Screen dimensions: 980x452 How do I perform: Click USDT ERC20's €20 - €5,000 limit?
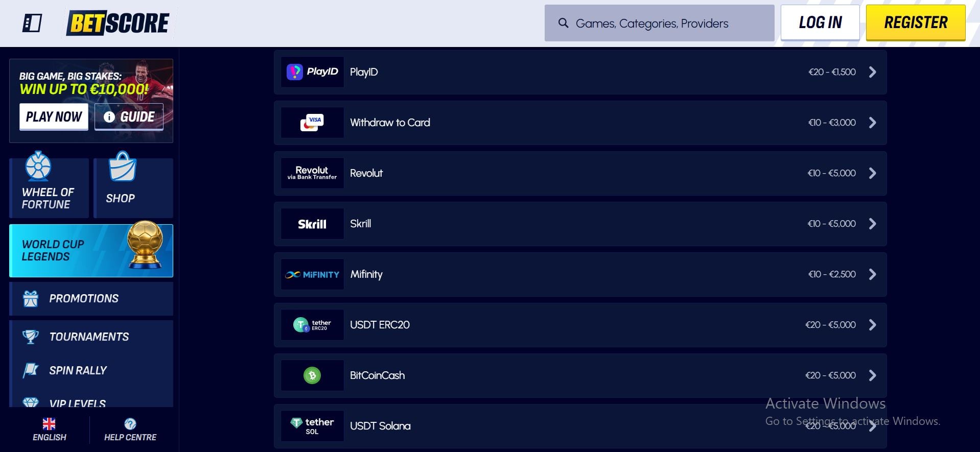coord(830,325)
